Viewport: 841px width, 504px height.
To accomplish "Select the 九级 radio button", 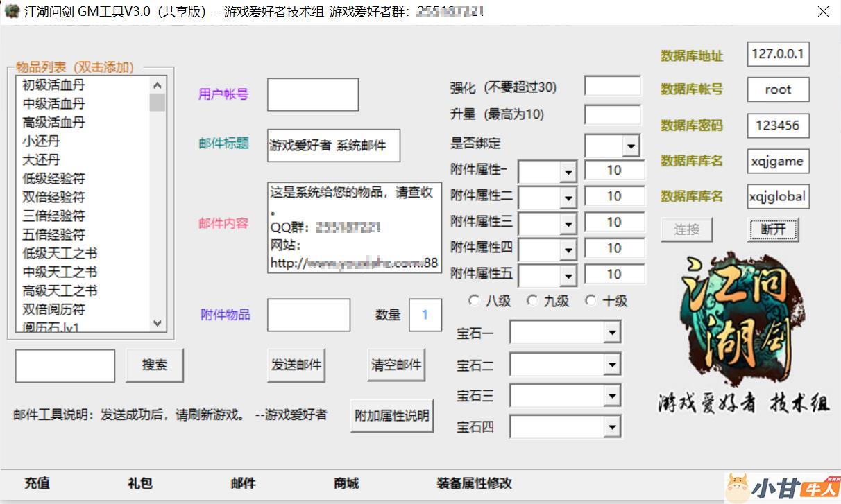I will (x=532, y=301).
